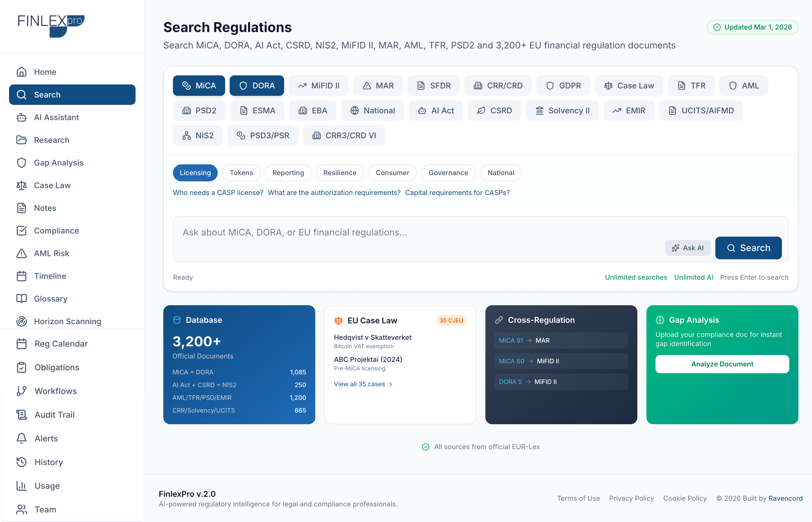
Task: Open the Workflows branch icon
Action: 21,391
